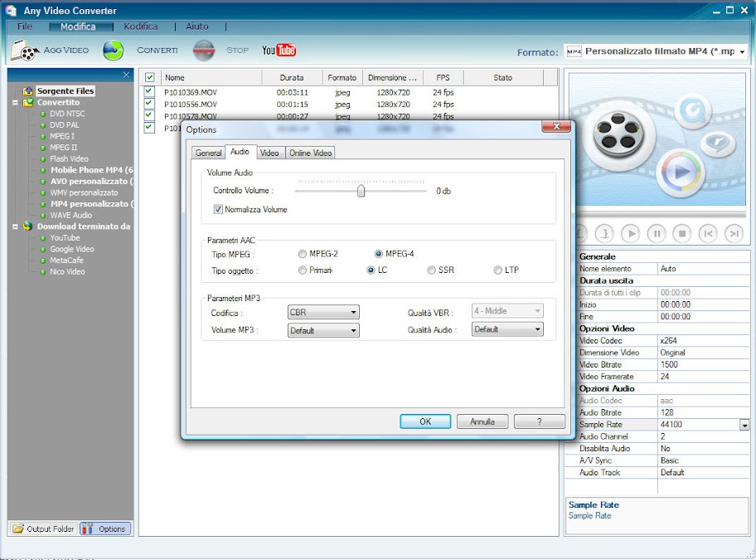Select the LC object type radio
Screen dimensions: 756x560
[371, 270]
